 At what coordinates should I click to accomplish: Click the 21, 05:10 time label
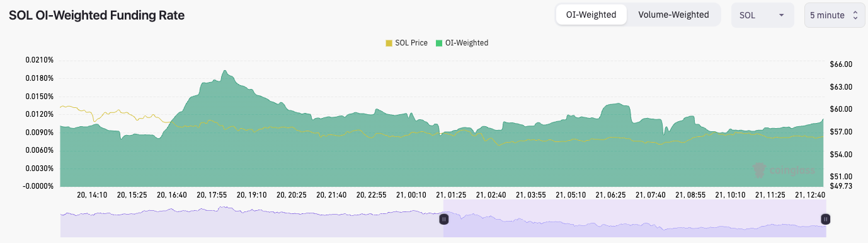pos(571,195)
